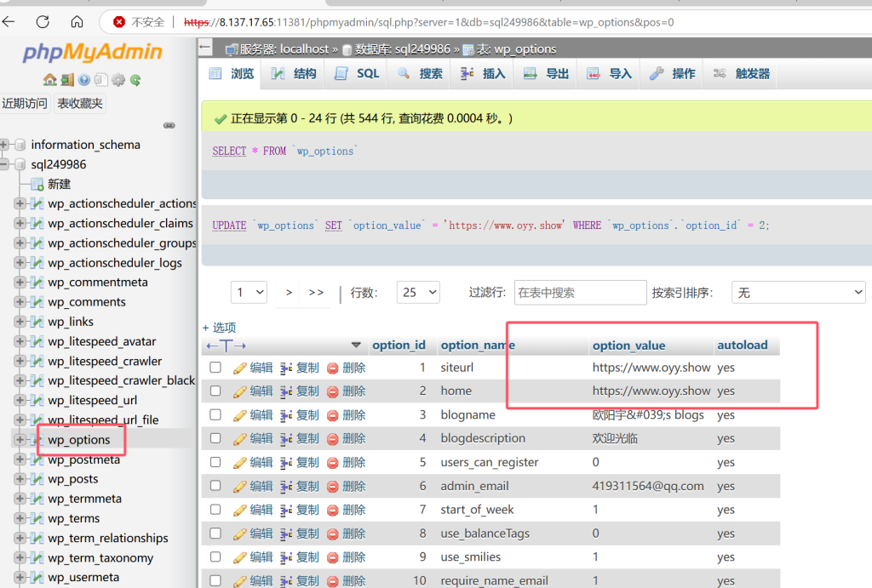This screenshot has width=872, height=588.
Task: Click the log out door icon
Action: 67,80
